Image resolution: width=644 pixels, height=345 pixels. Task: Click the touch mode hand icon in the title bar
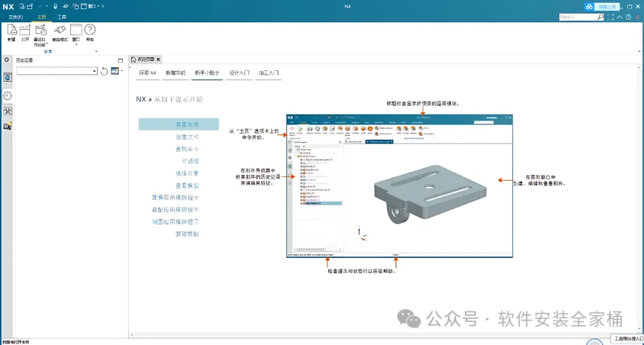(66, 6)
